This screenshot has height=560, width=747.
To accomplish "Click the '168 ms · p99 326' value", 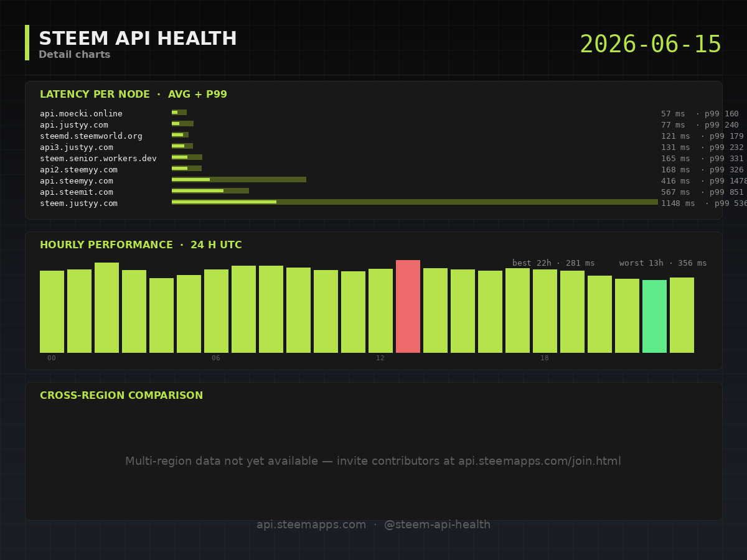I will click(x=702, y=170).
